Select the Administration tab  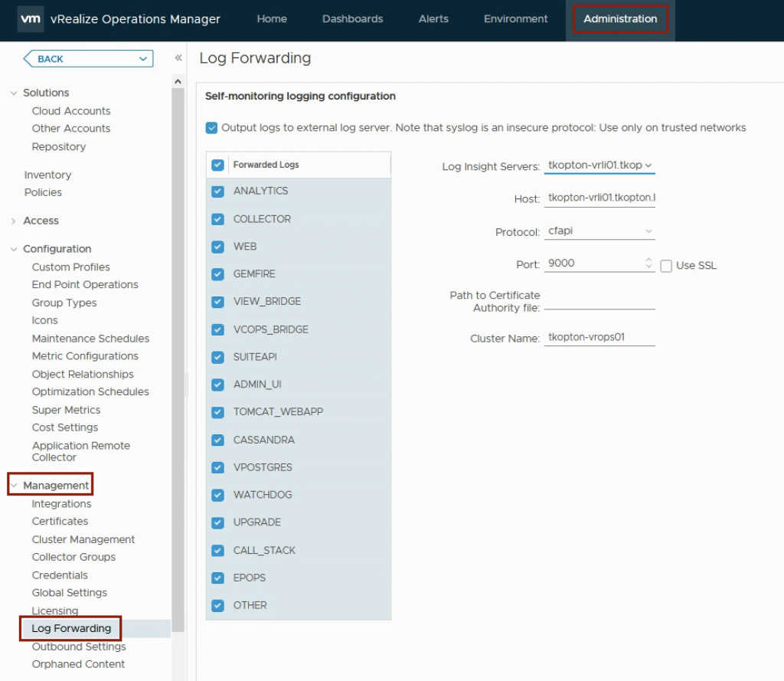click(x=620, y=19)
